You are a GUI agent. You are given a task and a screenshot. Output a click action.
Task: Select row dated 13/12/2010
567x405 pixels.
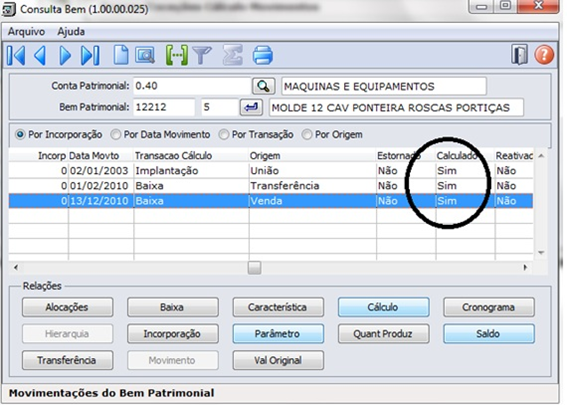click(271, 201)
